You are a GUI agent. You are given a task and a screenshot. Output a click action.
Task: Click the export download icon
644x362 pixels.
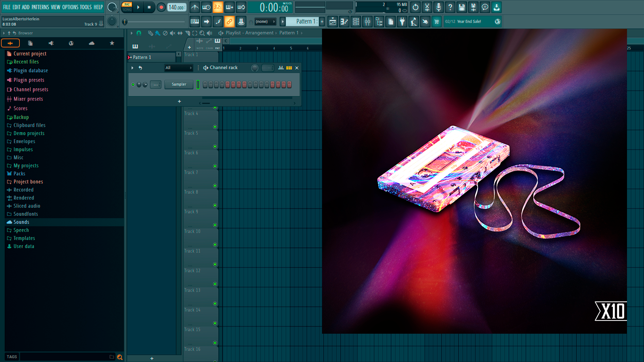point(496,7)
